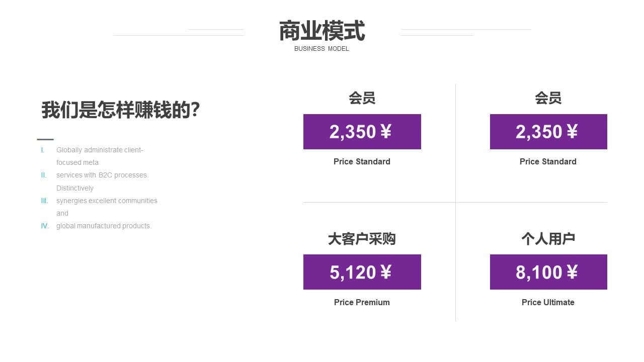This screenshot has width=644, height=362.
Task: Click the heading 我们是怎样赚钱的?
Action: pyautogui.click(x=121, y=110)
